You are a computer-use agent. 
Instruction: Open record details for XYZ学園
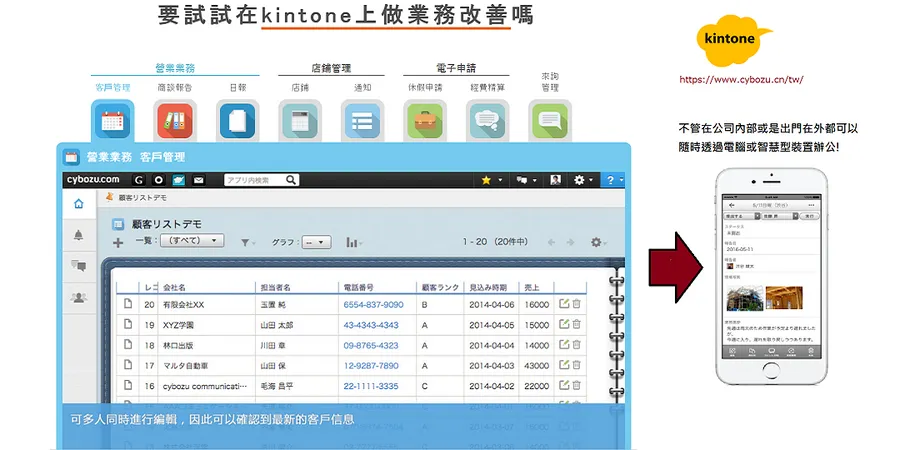point(129,324)
